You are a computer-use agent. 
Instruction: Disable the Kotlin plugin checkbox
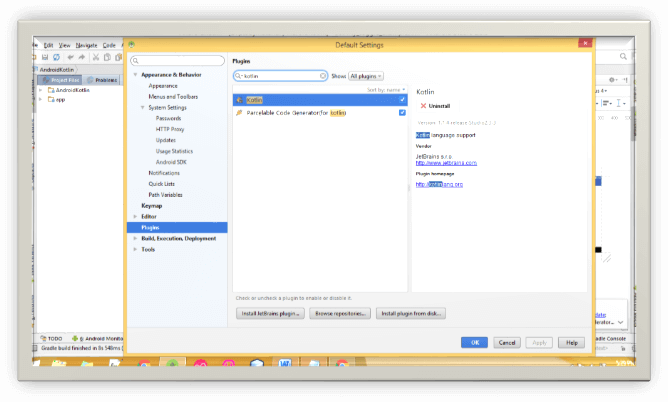coord(402,100)
